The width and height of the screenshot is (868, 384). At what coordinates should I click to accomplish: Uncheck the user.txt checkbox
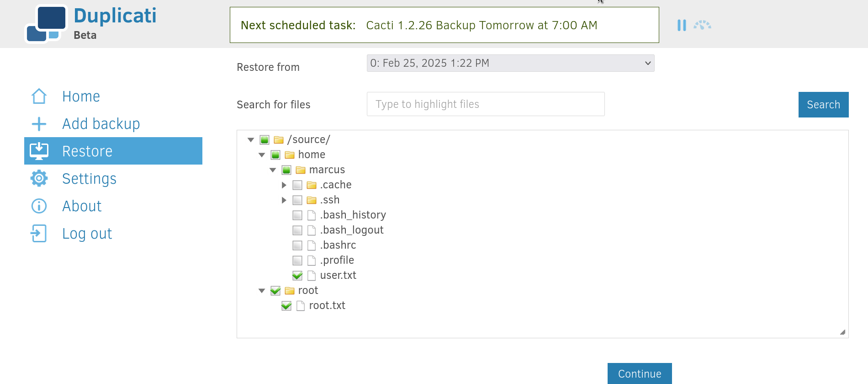pyautogui.click(x=297, y=276)
